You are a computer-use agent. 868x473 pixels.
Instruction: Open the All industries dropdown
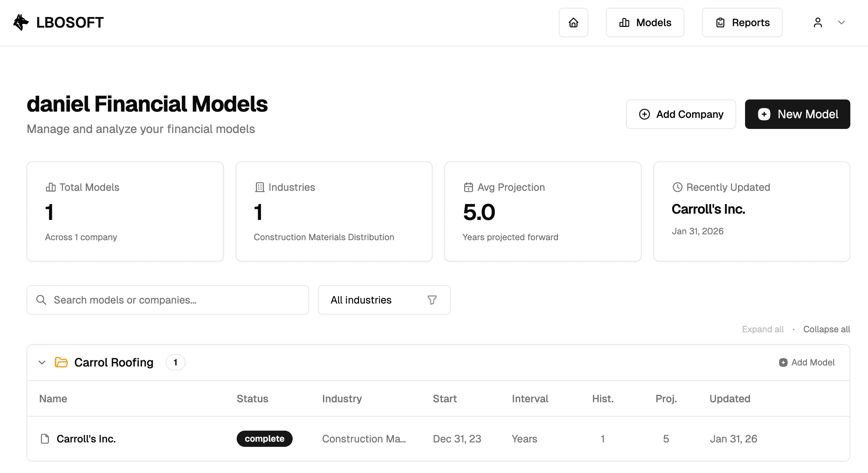[x=384, y=300]
